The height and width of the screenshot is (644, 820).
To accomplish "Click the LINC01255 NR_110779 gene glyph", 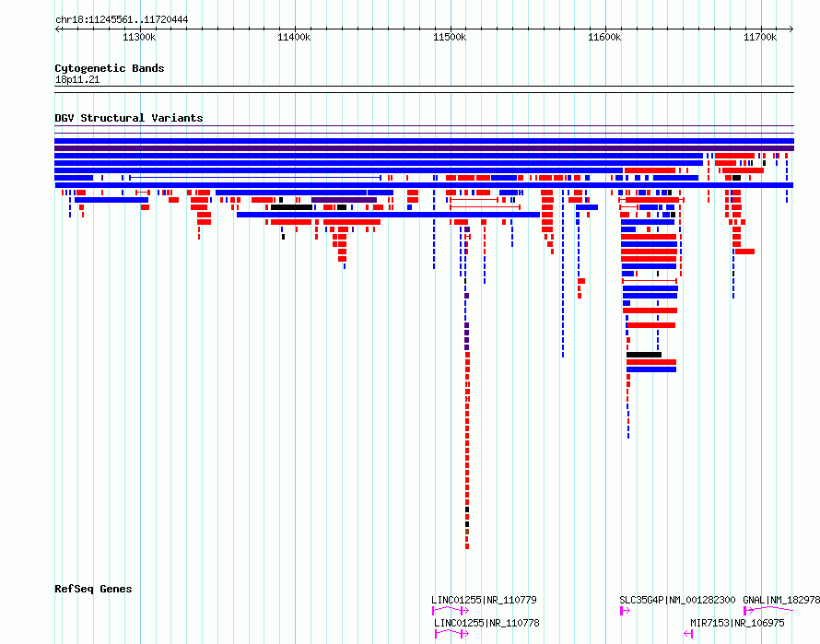I will (x=451, y=611).
